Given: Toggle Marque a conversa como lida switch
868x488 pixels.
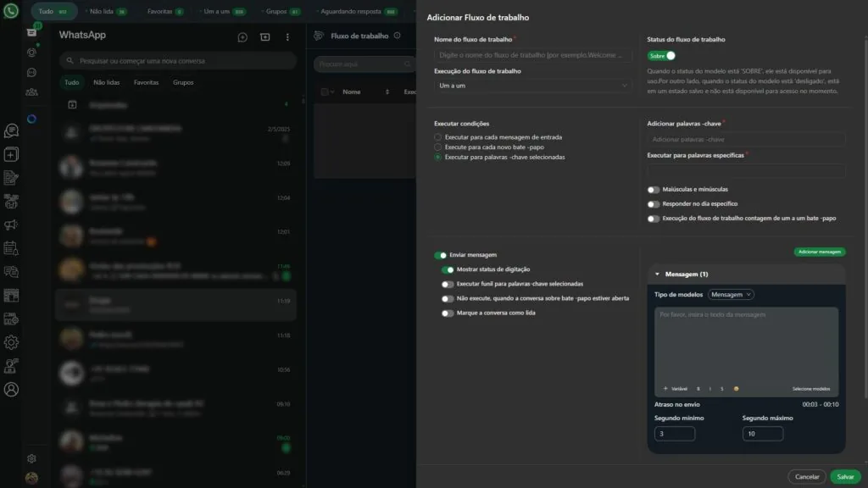Looking at the screenshot, I should 448,313.
